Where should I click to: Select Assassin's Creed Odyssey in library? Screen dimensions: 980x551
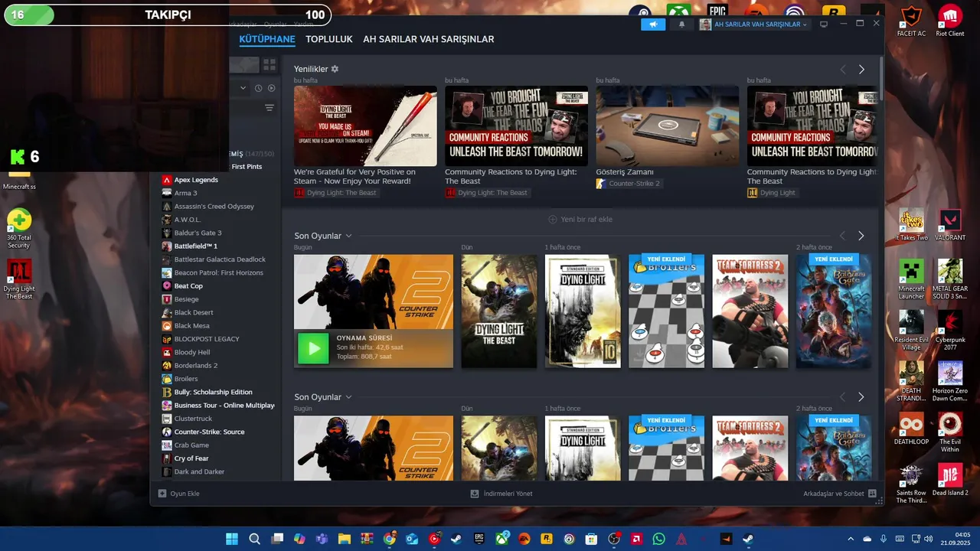[213, 207]
